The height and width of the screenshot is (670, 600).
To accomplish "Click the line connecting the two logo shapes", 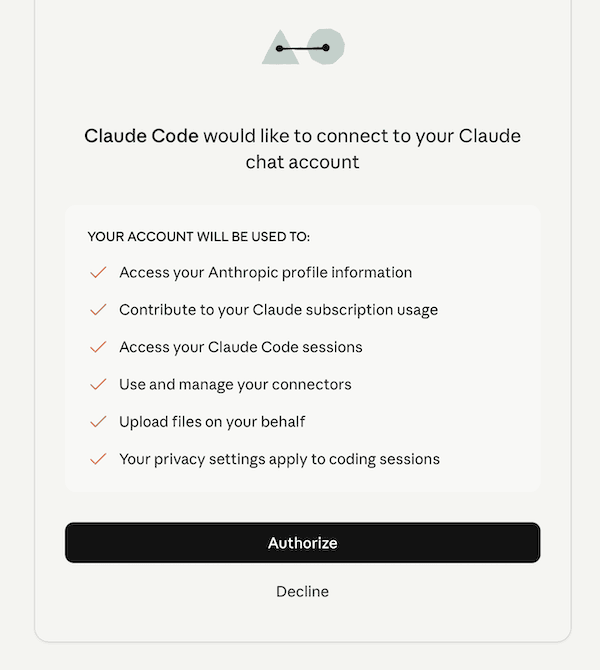I will [x=303, y=48].
